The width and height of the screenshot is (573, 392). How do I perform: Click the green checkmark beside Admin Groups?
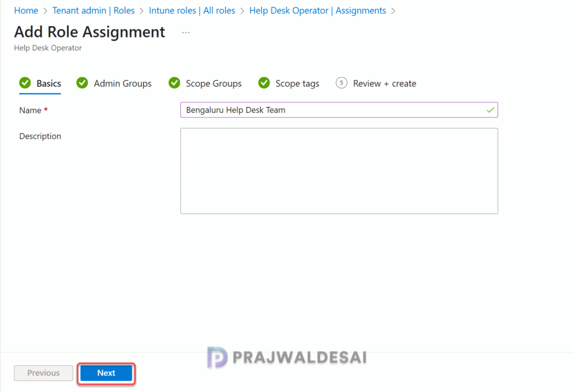[x=82, y=83]
